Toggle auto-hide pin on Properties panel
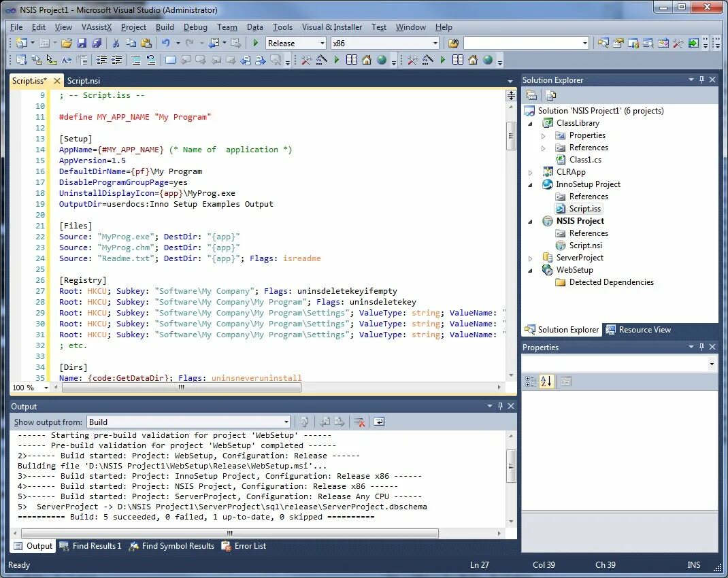The height and width of the screenshot is (578, 728). pos(701,347)
